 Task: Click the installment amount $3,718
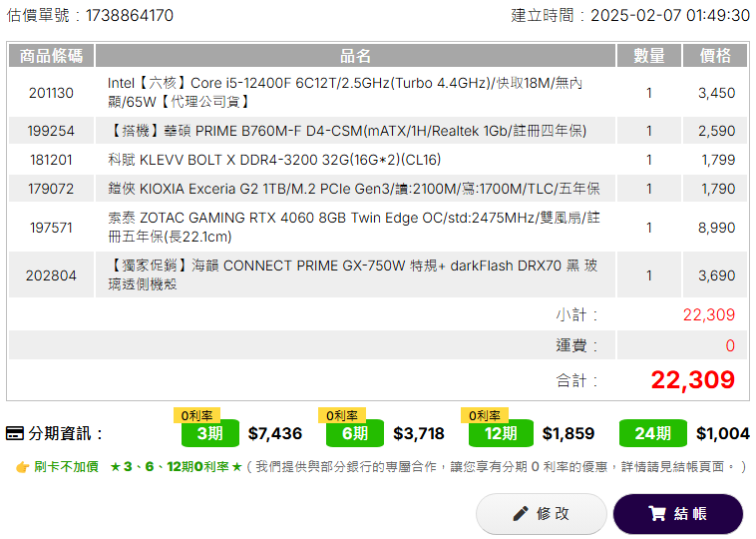click(x=419, y=433)
